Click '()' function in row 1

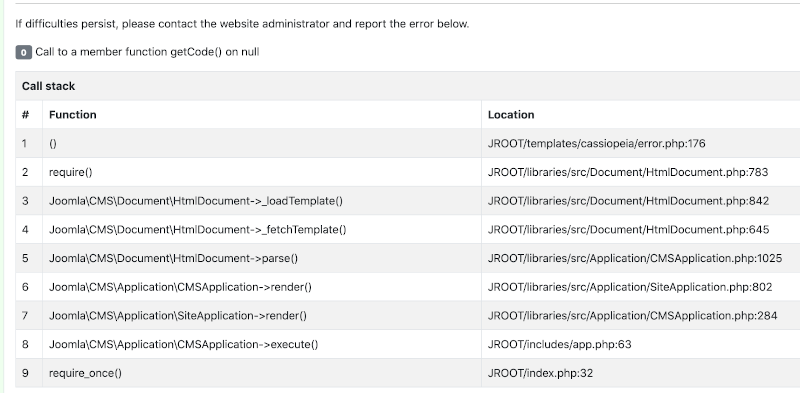click(53, 143)
